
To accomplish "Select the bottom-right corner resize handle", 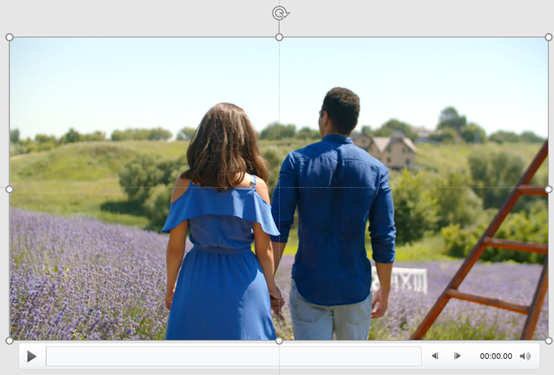I will pyautogui.click(x=549, y=341).
